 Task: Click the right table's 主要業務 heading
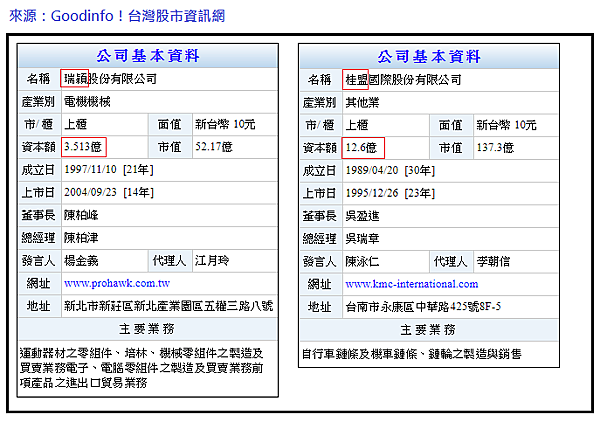pos(429,330)
